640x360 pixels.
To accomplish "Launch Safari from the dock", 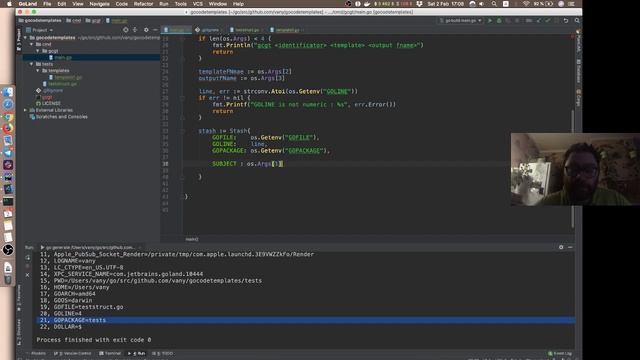I will 8,104.
